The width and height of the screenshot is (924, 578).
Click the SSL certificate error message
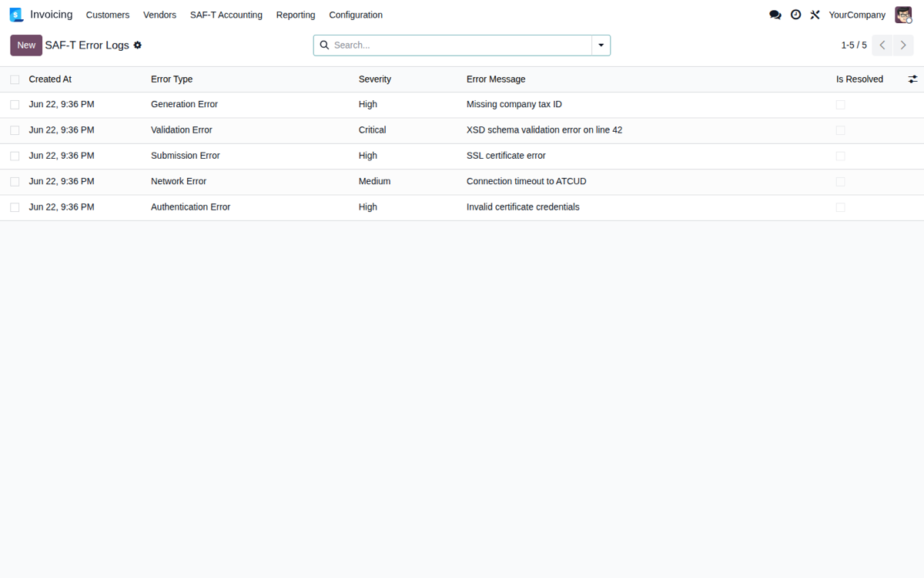click(x=506, y=156)
